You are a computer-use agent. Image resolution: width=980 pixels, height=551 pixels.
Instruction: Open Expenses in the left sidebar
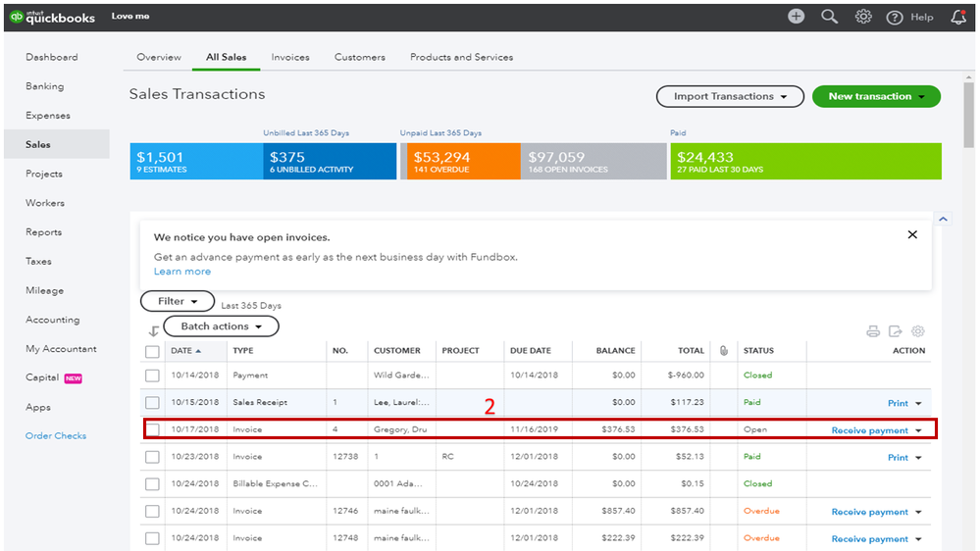coord(48,116)
